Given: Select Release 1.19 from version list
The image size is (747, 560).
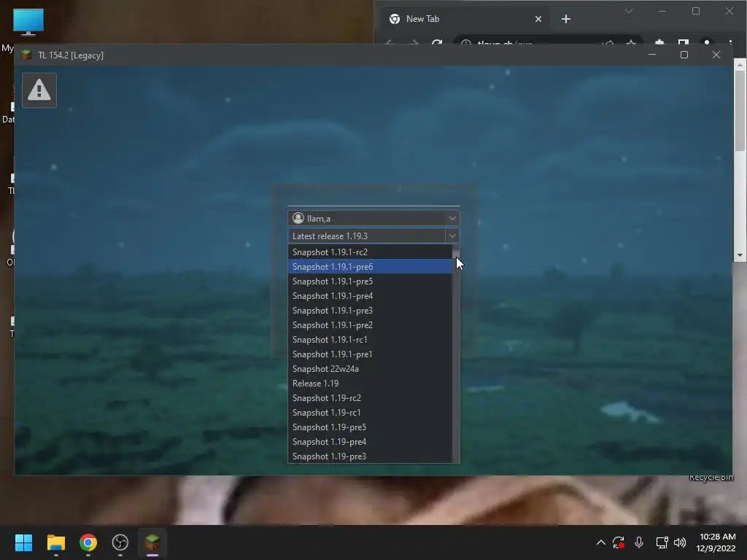Looking at the screenshot, I should pyautogui.click(x=370, y=384).
